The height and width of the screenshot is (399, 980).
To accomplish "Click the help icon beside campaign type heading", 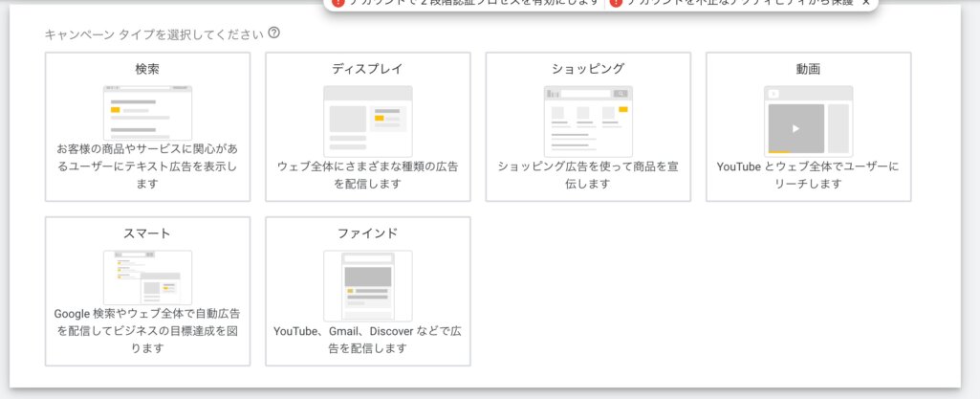I will [x=274, y=33].
